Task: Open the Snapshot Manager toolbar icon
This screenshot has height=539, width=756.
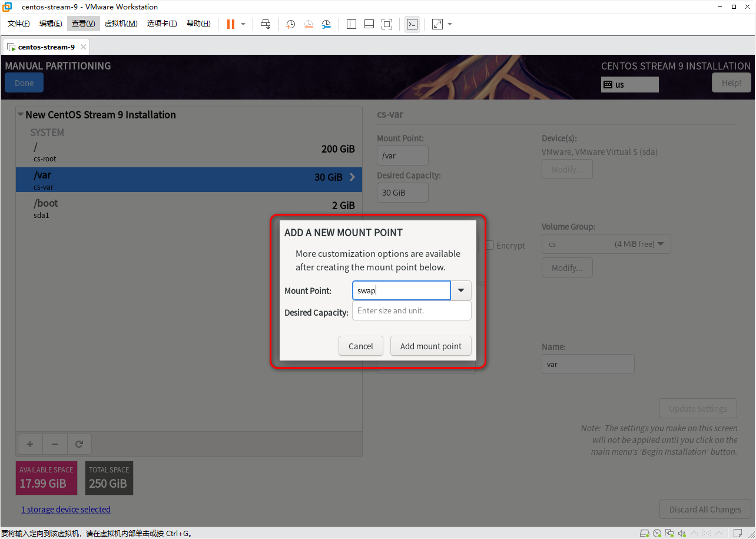Action: 326,24
